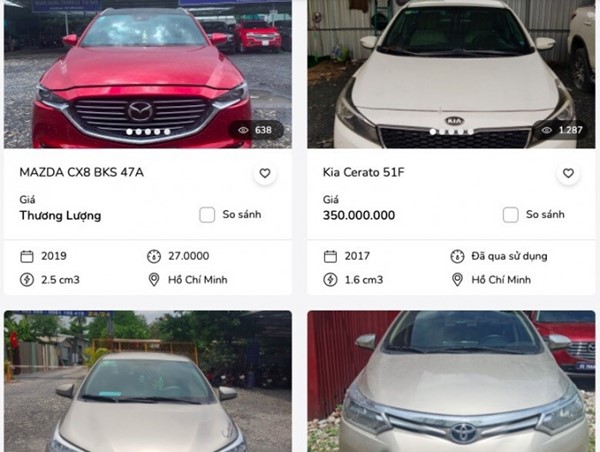
Task: Tick So sánh checkbox for Kia Cerato
Action: (x=510, y=215)
